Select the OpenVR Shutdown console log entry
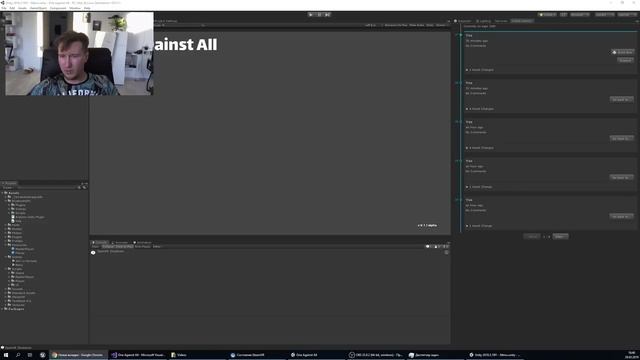This screenshot has height=360, width=640. (x=270, y=252)
